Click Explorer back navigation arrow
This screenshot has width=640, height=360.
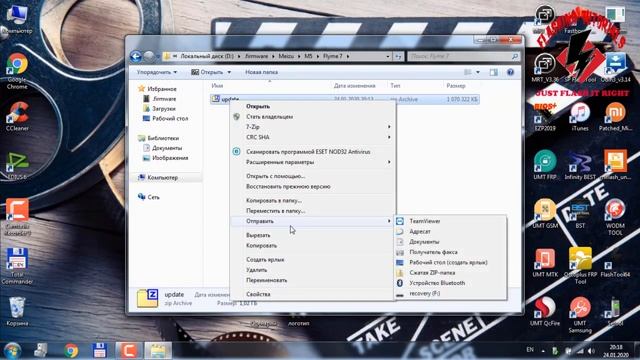point(136,56)
